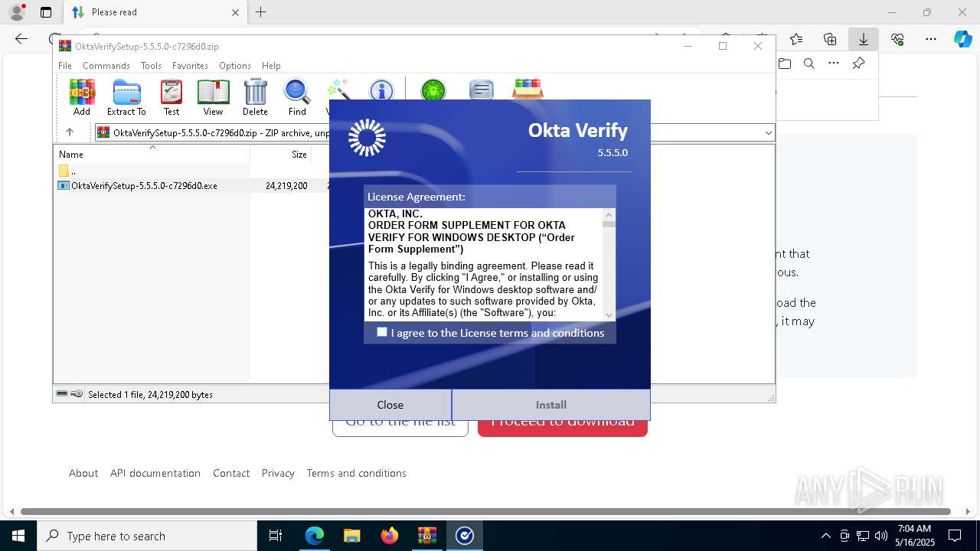Click the taskbar clock showing 7:04 AM

coord(914,536)
